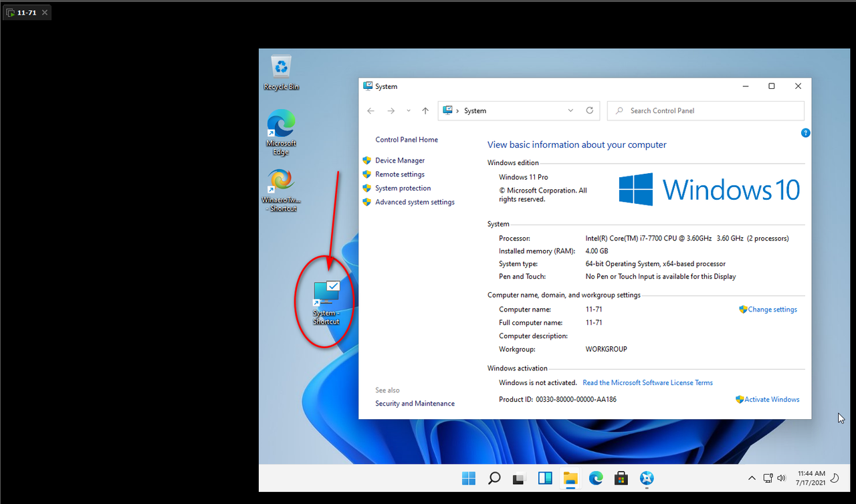This screenshot has height=504, width=856.
Task: Open Control Panel Home
Action: coord(407,140)
